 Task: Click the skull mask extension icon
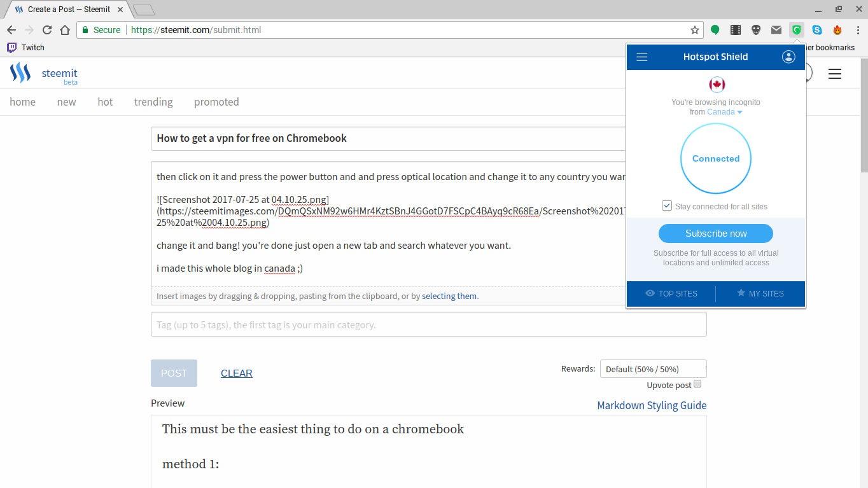756,30
